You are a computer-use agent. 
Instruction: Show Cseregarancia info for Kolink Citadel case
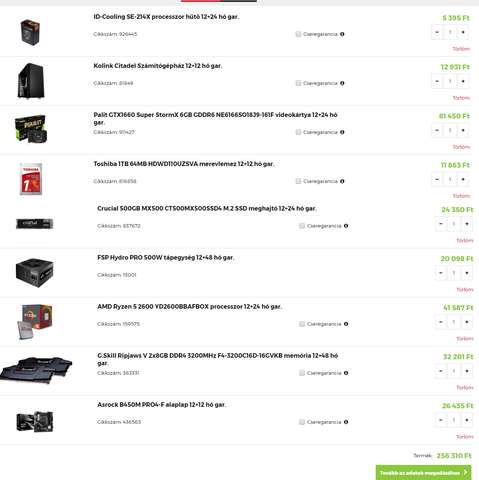click(342, 83)
